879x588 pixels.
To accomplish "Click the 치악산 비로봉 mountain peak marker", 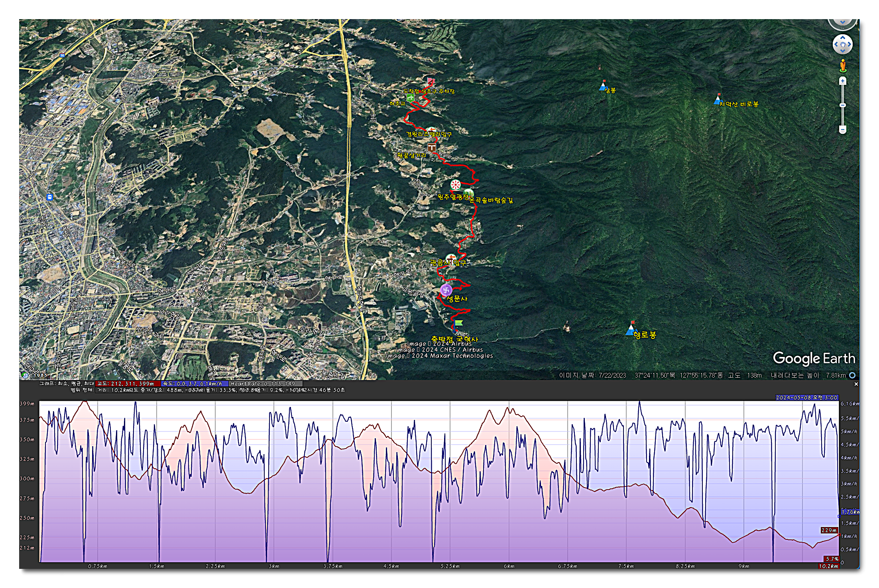I will tap(718, 99).
